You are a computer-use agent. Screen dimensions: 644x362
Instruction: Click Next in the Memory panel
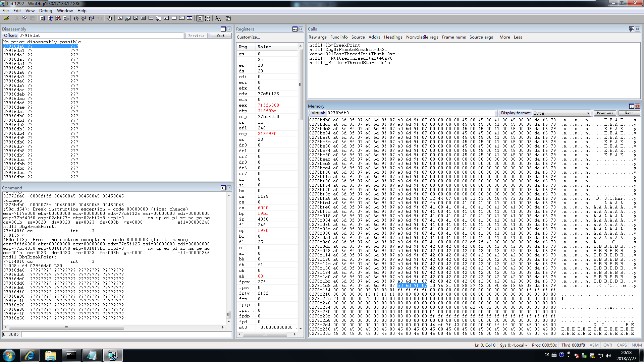point(629,113)
